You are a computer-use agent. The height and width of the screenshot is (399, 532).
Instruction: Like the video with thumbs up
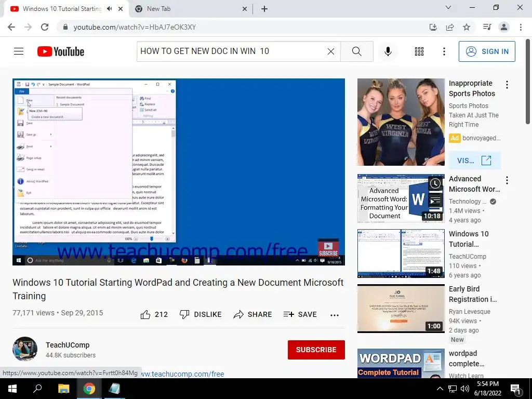point(154,314)
